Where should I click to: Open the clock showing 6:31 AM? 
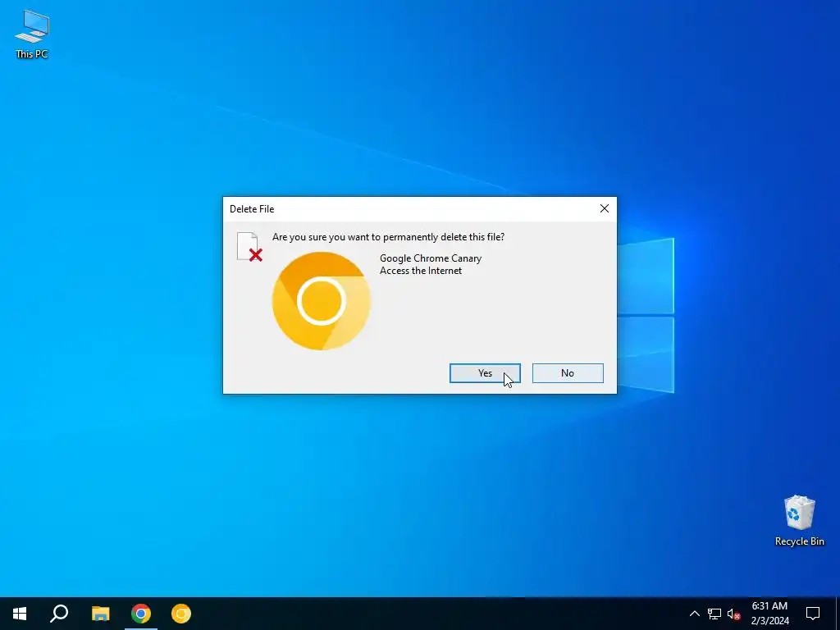click(769, 614)
